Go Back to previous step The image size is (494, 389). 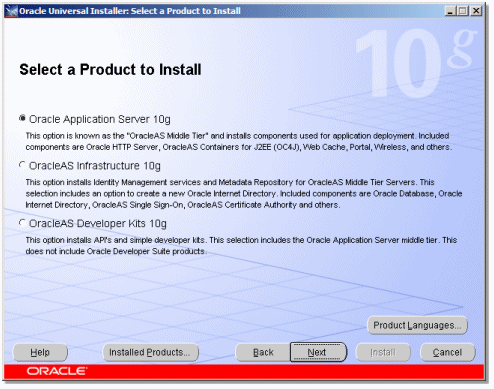pos(263,352)
